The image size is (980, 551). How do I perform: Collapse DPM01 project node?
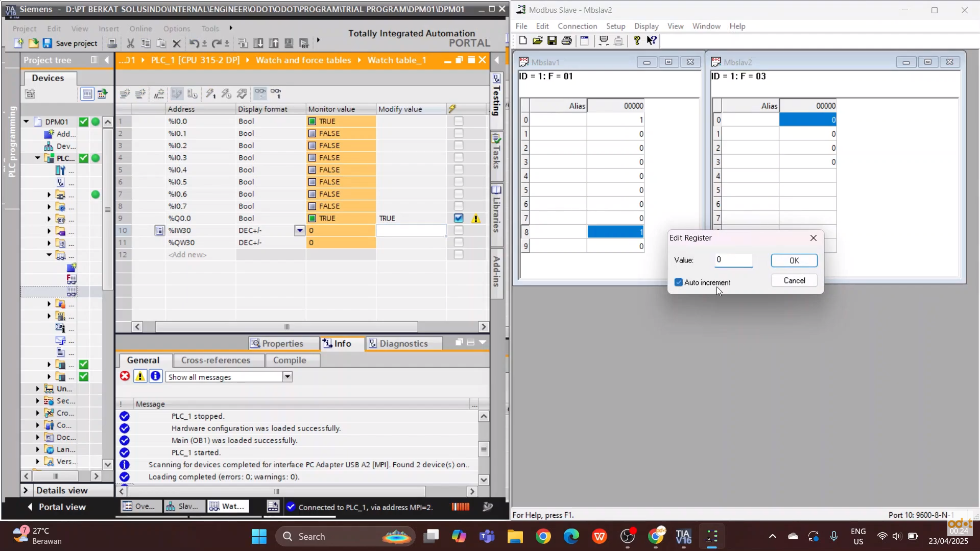(x=26, y=122)
